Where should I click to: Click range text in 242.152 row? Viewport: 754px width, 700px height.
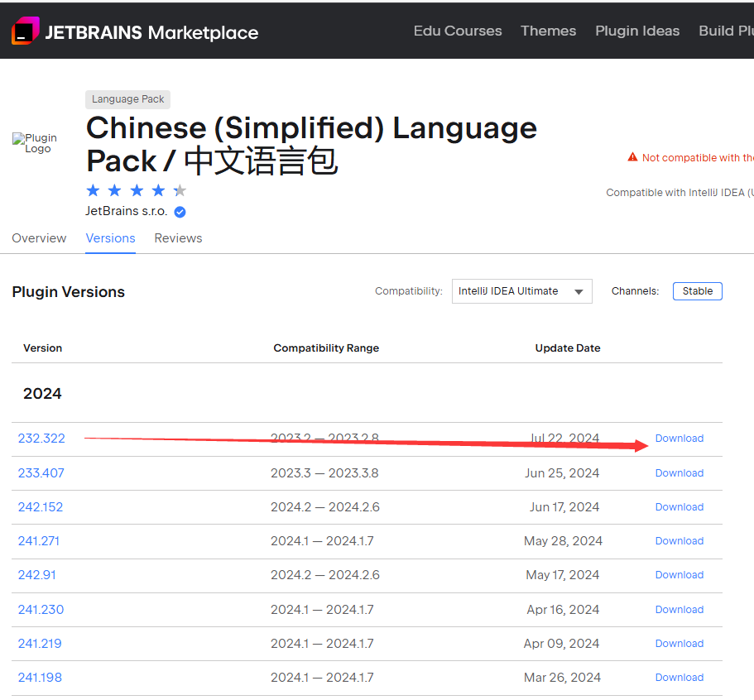(325, 507)
